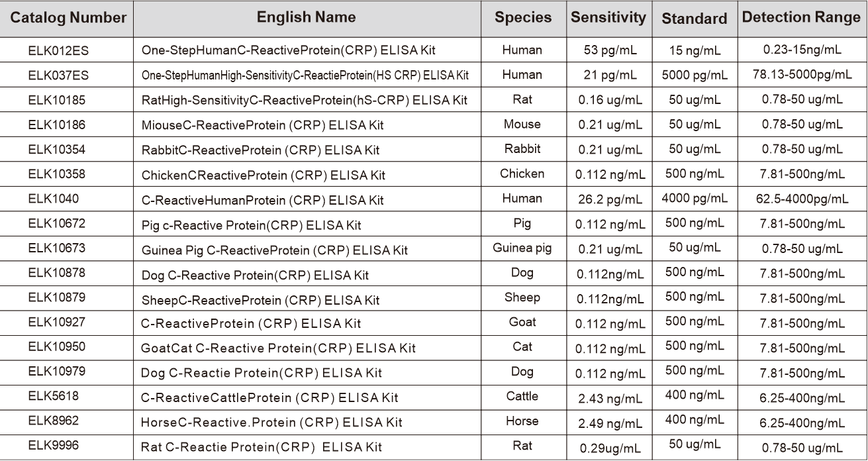Screen dimensions: 868x461
Task: Click the Detection Range column header
Action: (x=801, y=18)
